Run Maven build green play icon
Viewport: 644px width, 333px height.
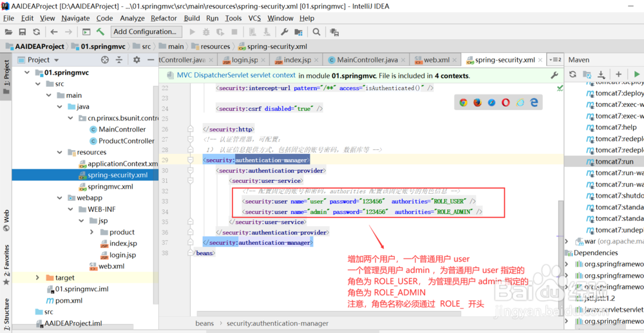[x=637, y=74]
